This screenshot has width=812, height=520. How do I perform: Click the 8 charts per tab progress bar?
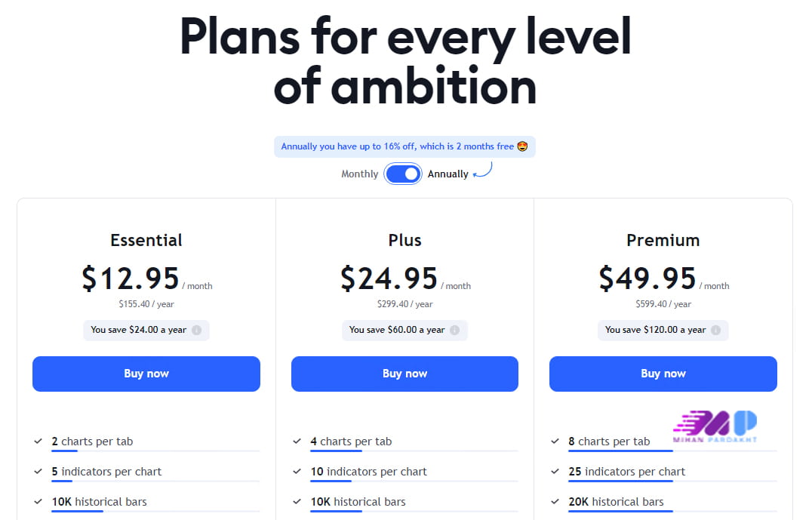tap(672, 451)
